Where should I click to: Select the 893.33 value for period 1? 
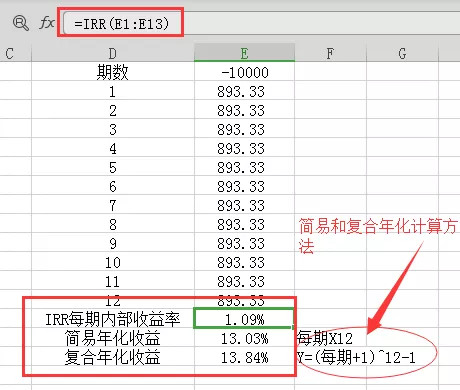click(244, 91)
